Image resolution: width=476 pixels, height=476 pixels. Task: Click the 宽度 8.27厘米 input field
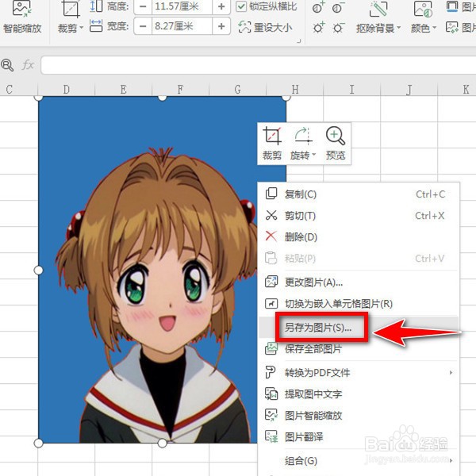pyautogui.click(x=182, y=26)
